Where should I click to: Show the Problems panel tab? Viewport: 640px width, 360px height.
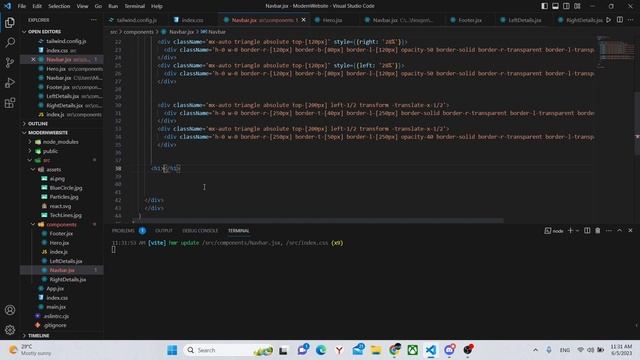click(123, 231)
